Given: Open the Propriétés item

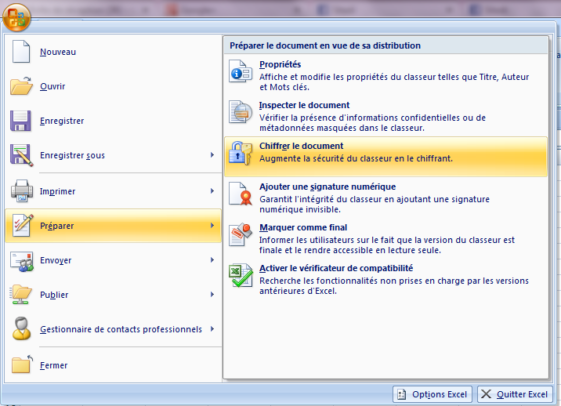Looking at the screenshot, I should click(x=386, y=75).
